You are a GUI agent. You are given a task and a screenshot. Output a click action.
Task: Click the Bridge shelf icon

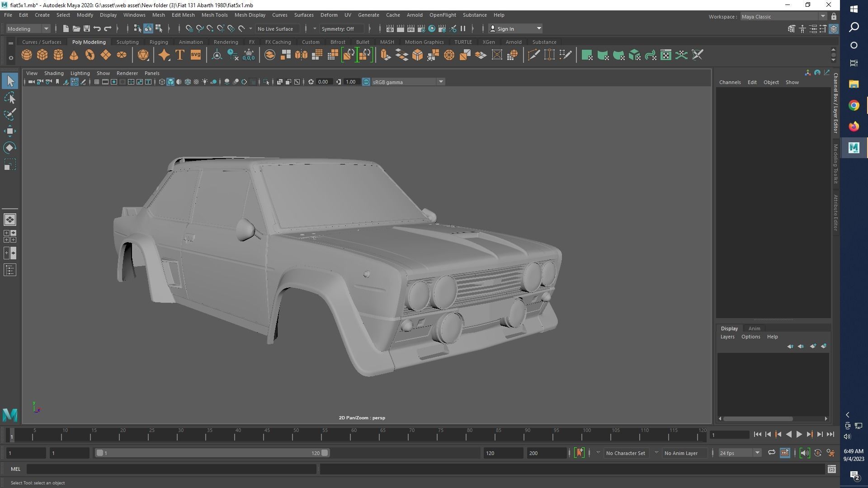pos(401,55)
